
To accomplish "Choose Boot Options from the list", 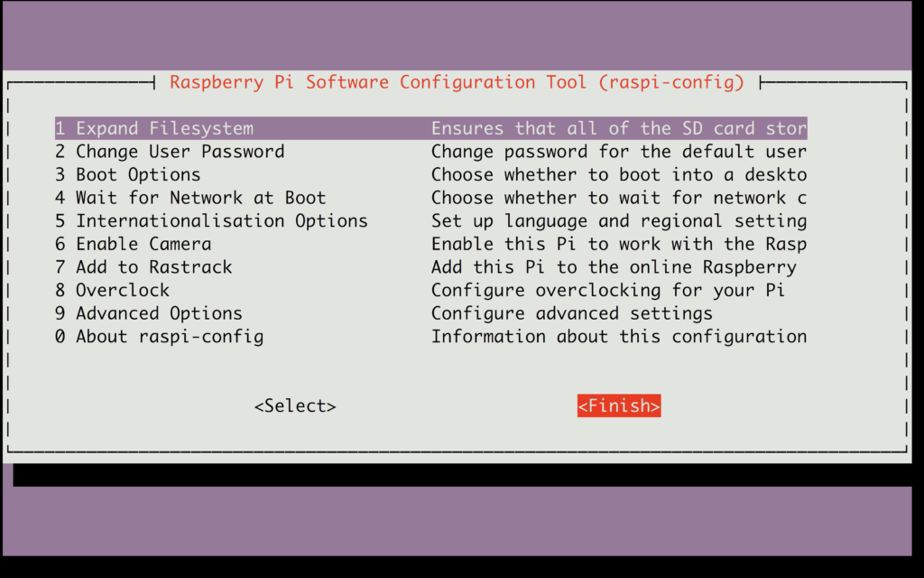I will 138,174.
